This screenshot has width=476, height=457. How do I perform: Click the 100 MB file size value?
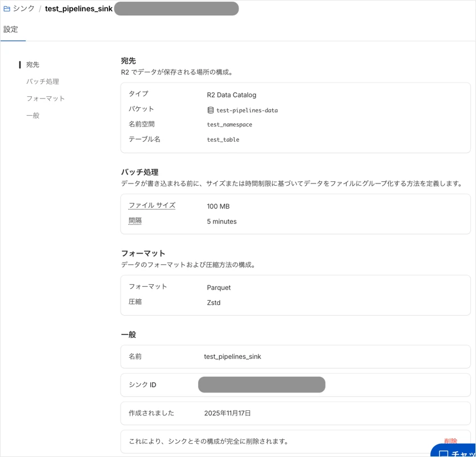pyautogui.click(x=218, y=205)
